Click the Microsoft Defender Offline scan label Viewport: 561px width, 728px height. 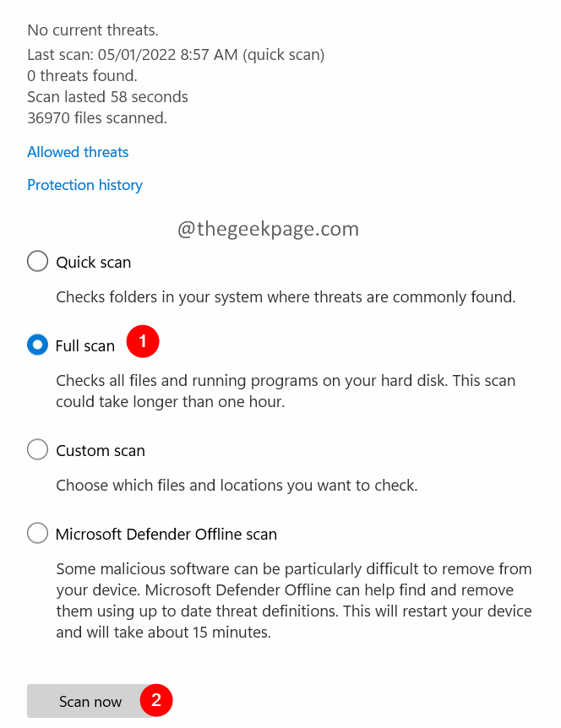[166, 535]
